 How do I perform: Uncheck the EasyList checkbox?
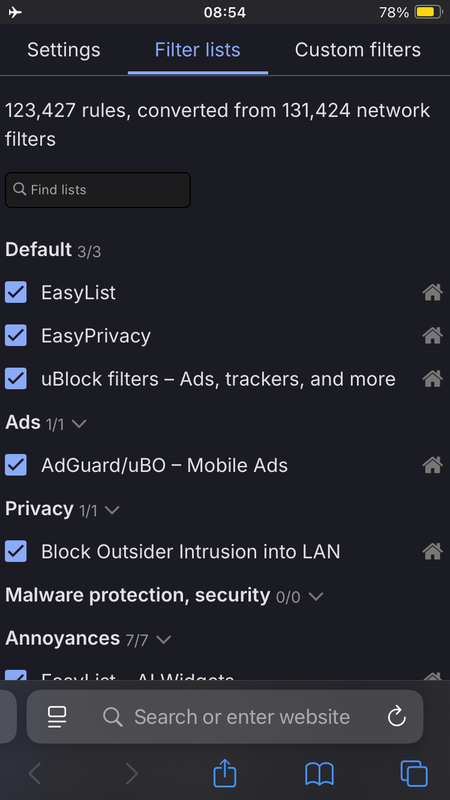(x=16, y=293)
